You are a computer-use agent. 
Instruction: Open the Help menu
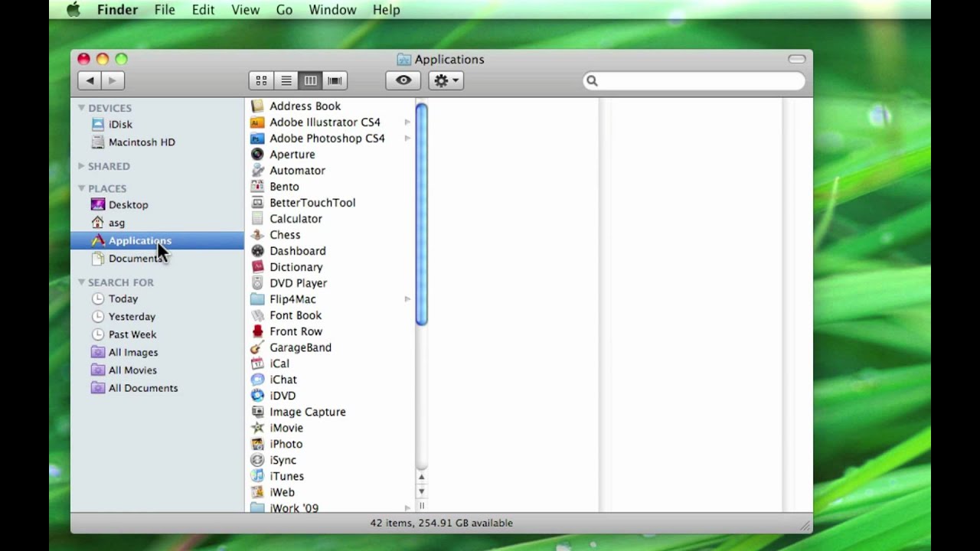(x=386, y=10)
